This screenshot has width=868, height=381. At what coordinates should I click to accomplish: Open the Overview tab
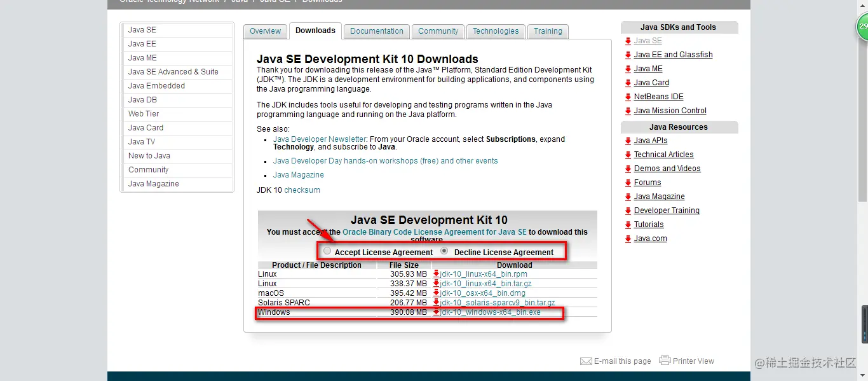tap(265, 31)
